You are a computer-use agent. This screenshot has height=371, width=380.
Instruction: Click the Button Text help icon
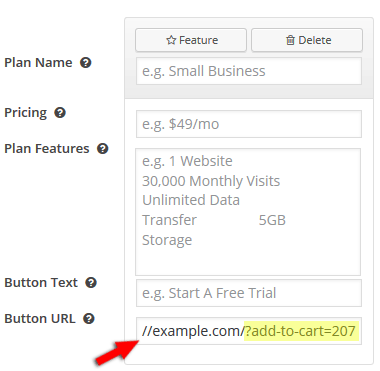[x=91, y=283]
